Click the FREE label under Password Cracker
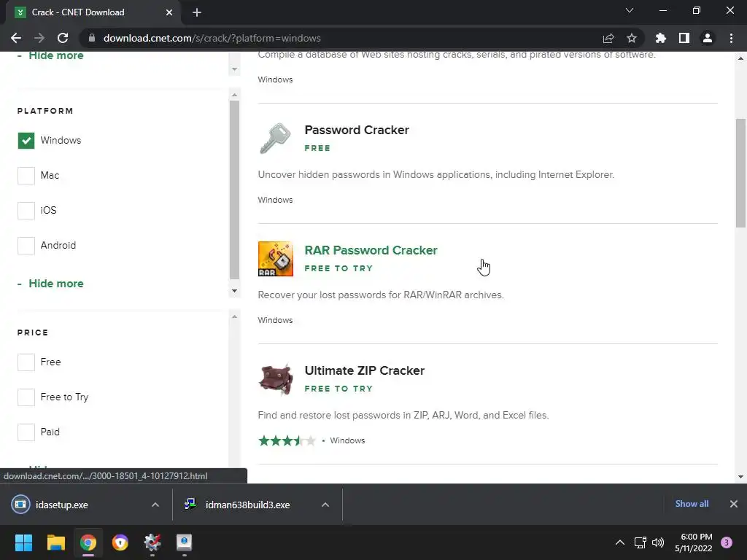This screenshot has width=747, height=560. tap(317, 148)
